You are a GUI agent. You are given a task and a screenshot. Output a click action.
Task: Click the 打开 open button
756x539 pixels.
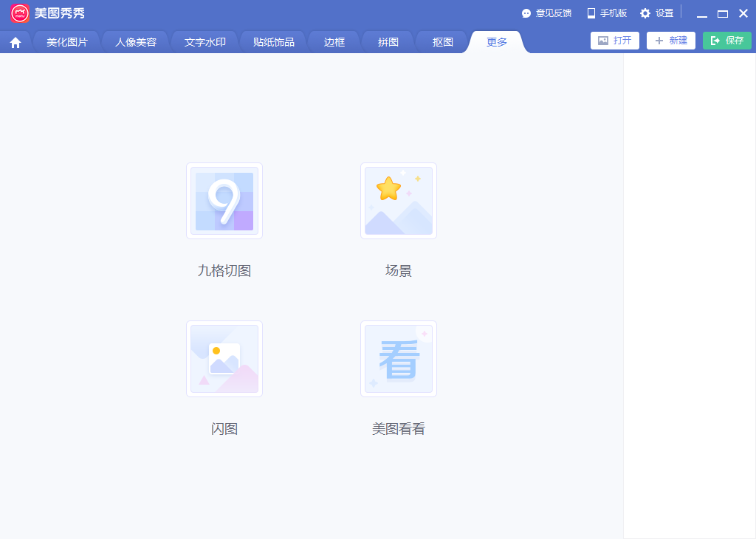[614, 41]
